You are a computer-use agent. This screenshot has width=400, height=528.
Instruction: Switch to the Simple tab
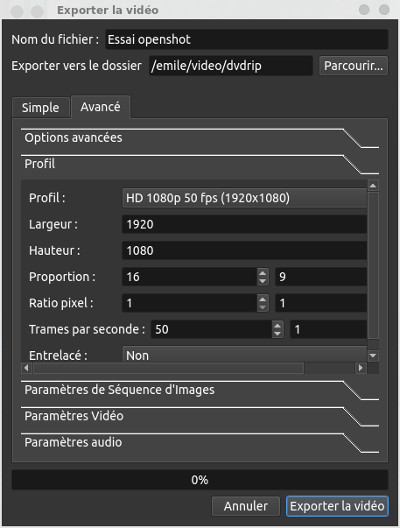41,108
